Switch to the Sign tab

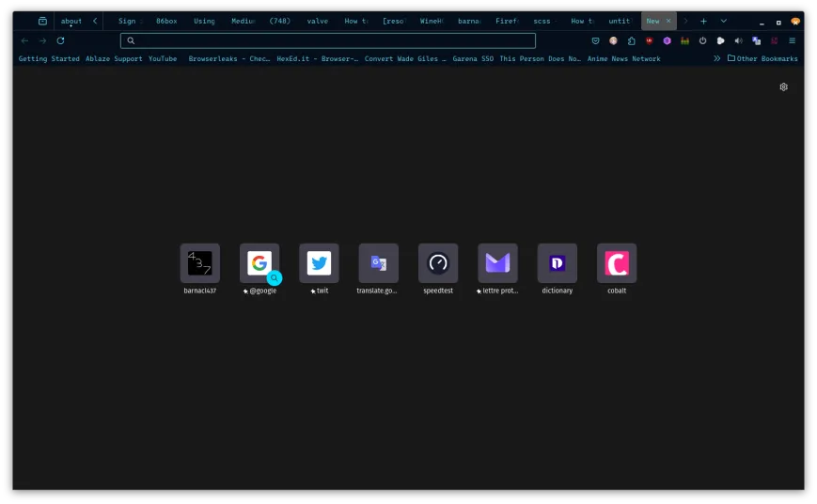(x=129, y=22)
